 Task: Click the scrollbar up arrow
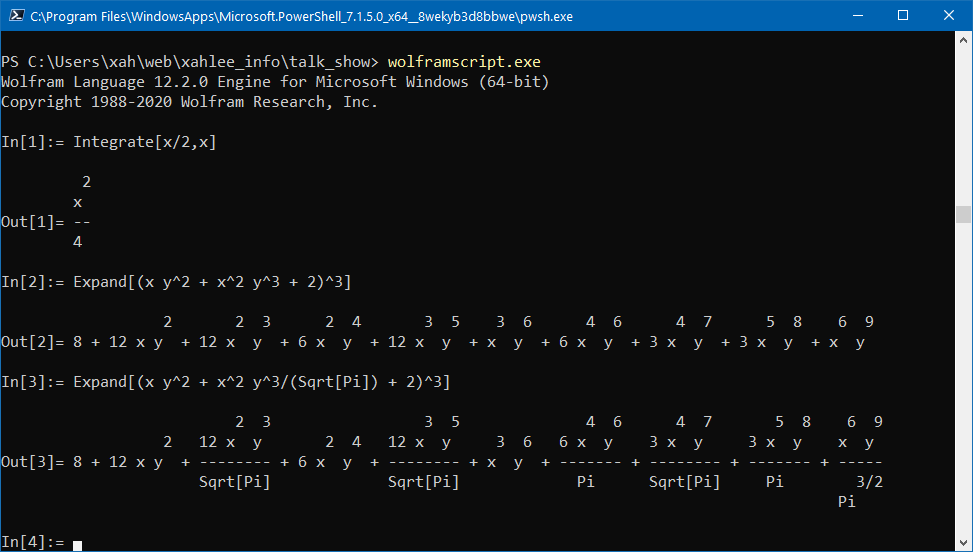pyautogui.click(x=963, y=40)
